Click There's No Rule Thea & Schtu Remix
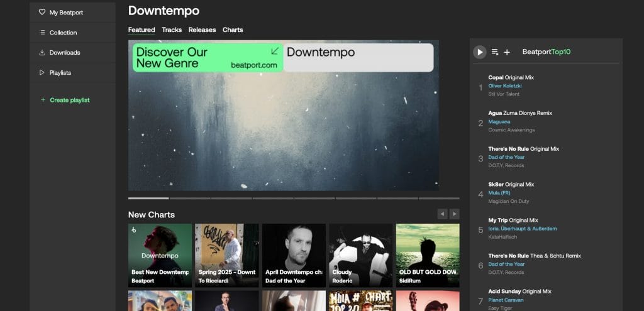The height and width of the screenshot is (311, 644). click(535, 256)
